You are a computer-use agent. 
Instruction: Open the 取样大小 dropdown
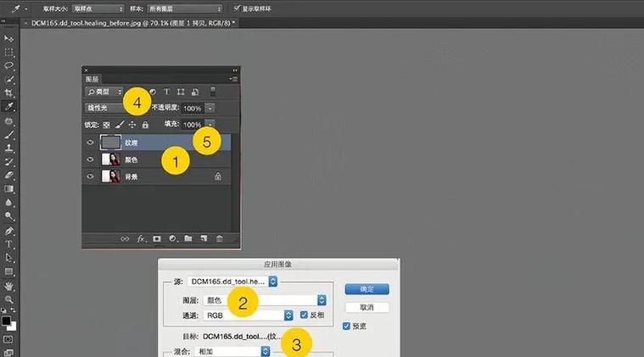(98, 8)
